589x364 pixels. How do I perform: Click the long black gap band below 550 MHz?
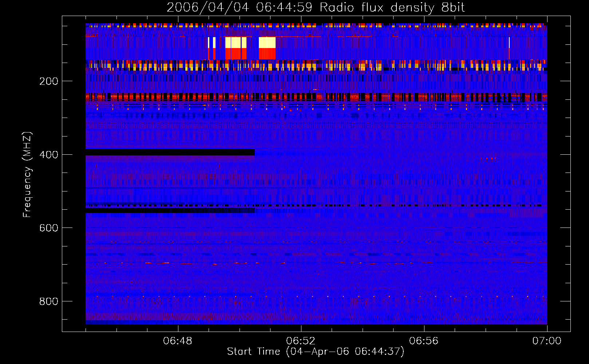click(170, 210)
